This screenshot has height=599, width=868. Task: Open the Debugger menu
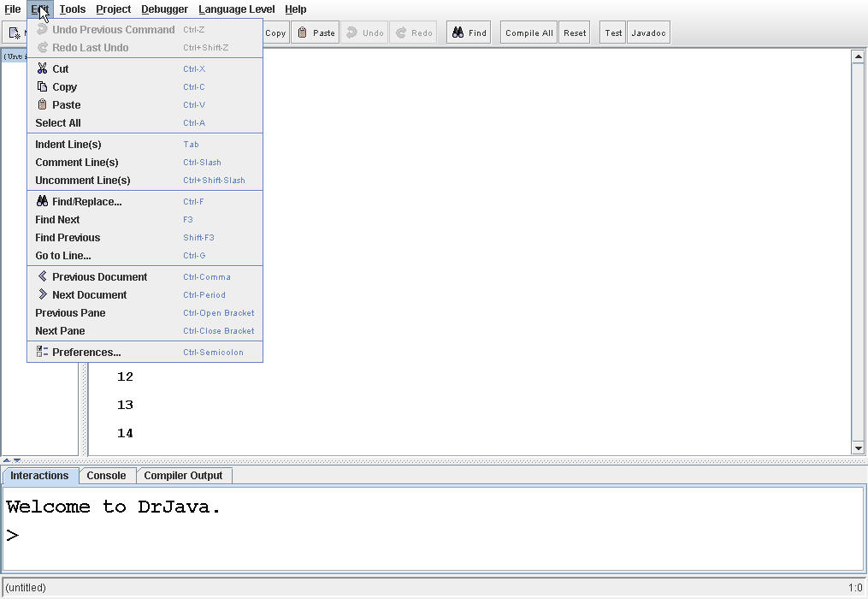click(164, 9)
